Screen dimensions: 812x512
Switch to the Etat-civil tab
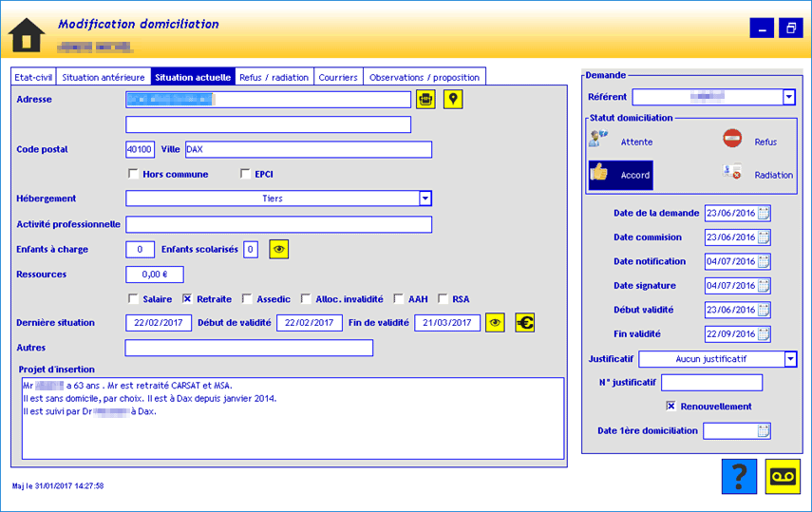pos(33,77)
